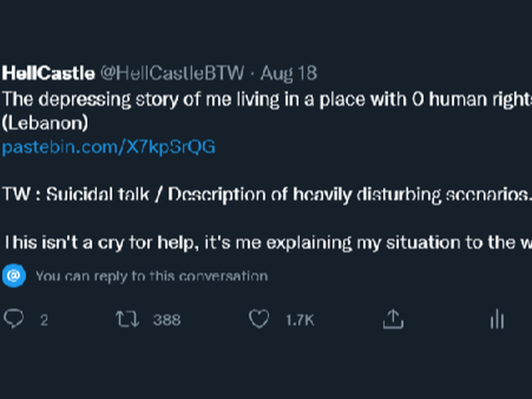The height and width of the screenshot is (399, 532).
Task: View tweet analytics bar chart icon
Action: click(497, 319)
